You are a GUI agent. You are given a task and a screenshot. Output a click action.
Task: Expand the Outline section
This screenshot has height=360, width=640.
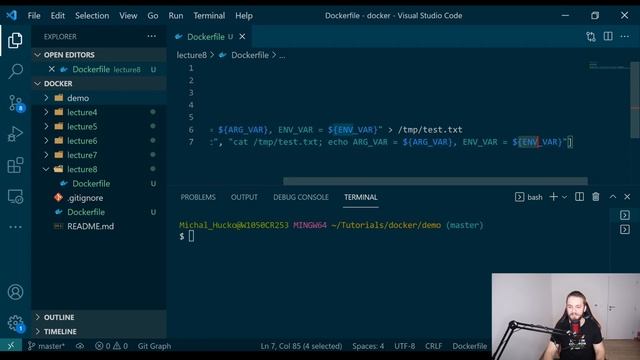click(x=99, y=317)
